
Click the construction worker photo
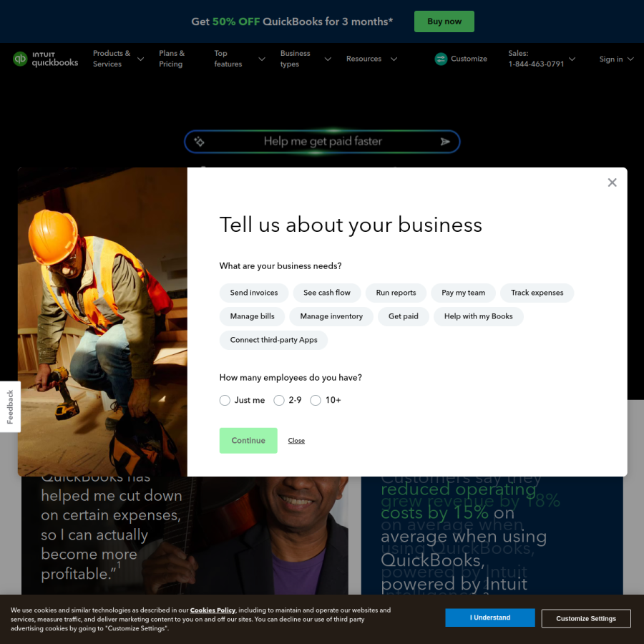click(102, 322)
